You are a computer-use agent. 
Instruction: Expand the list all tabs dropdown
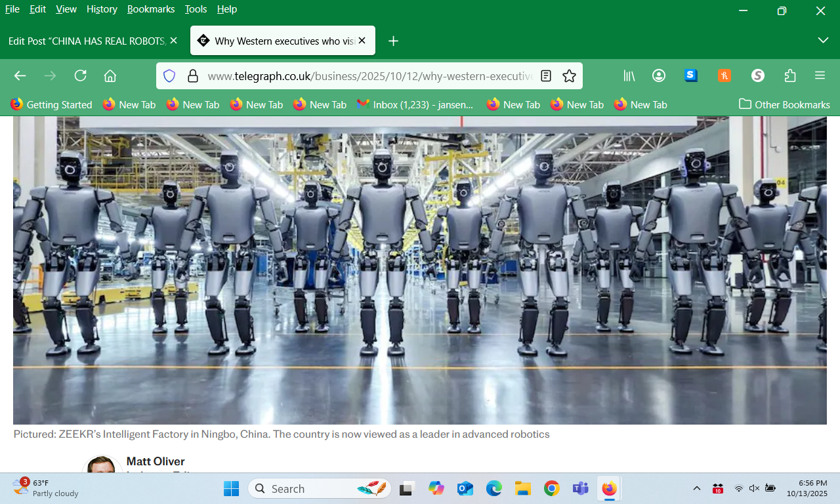tap(823, 41)
